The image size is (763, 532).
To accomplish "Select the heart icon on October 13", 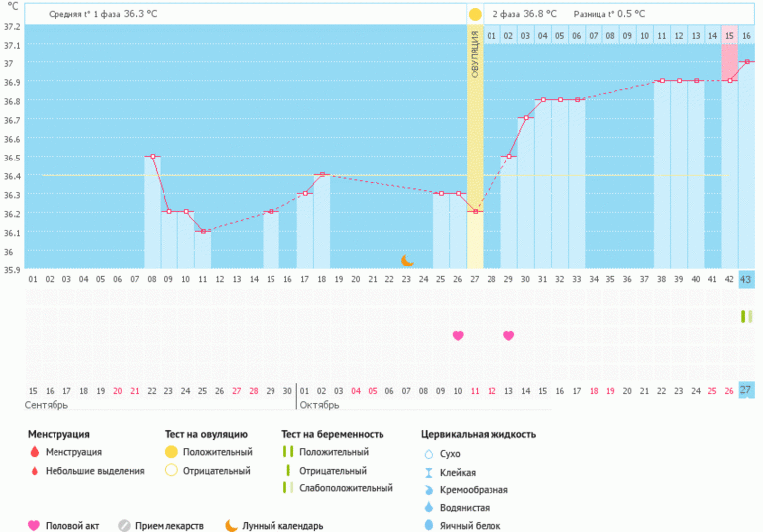I will point(508,336).
